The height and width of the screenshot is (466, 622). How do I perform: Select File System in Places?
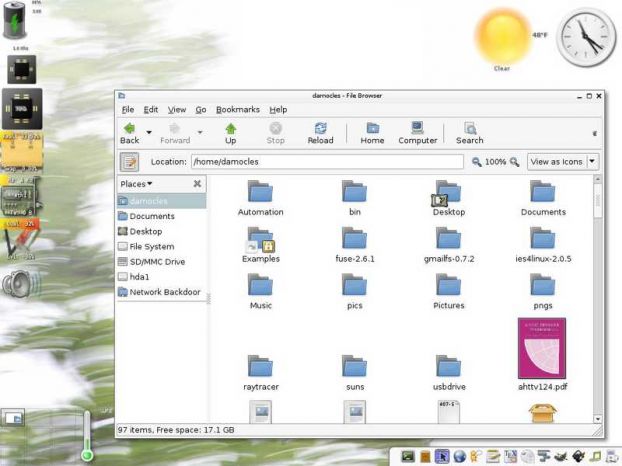tap(162, 246)
